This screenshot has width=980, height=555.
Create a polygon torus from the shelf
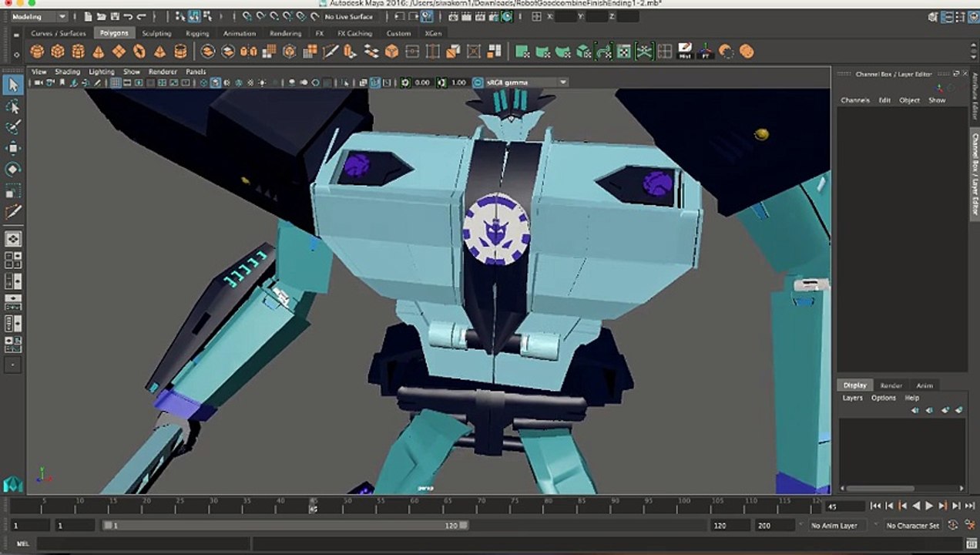(x=139, y=52)
